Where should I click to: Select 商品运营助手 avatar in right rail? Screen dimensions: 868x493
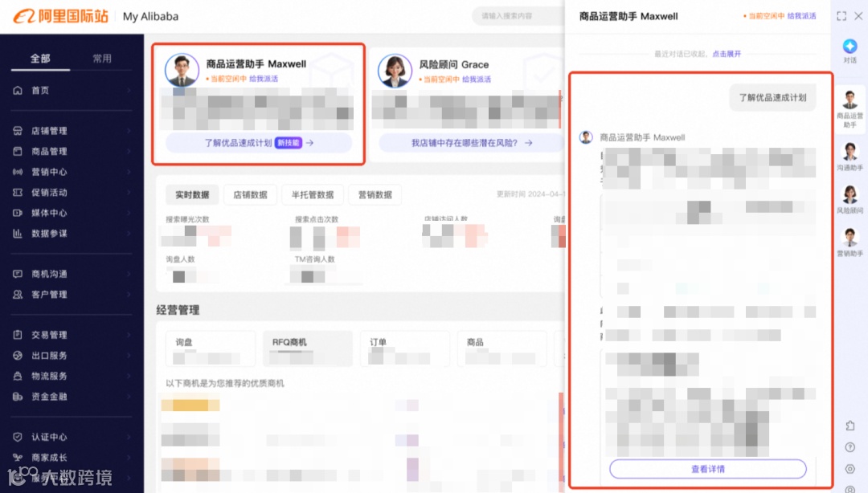(850, 100)
